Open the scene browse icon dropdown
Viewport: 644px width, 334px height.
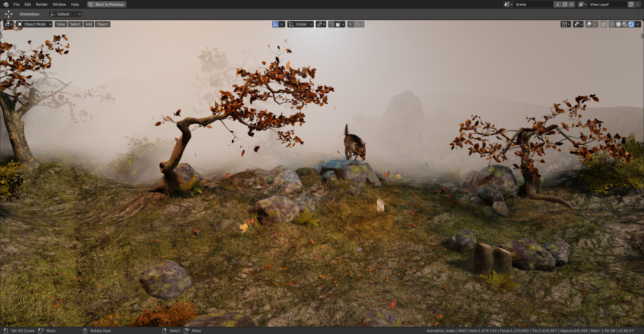[x=508, y=4]
